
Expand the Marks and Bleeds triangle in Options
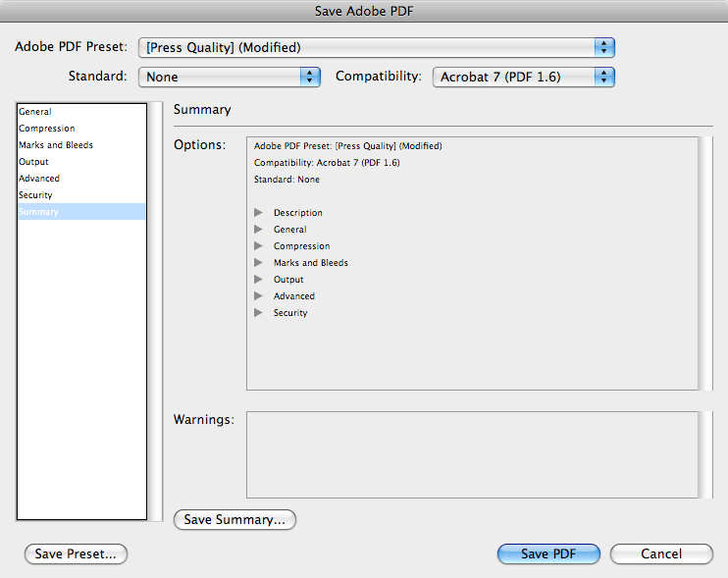259,263
